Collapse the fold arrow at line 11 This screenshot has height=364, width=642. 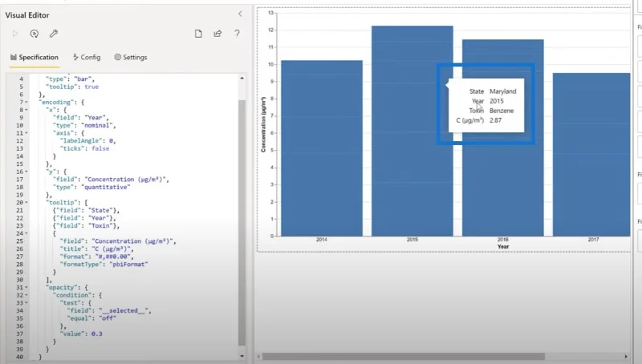tap(26, 133)
